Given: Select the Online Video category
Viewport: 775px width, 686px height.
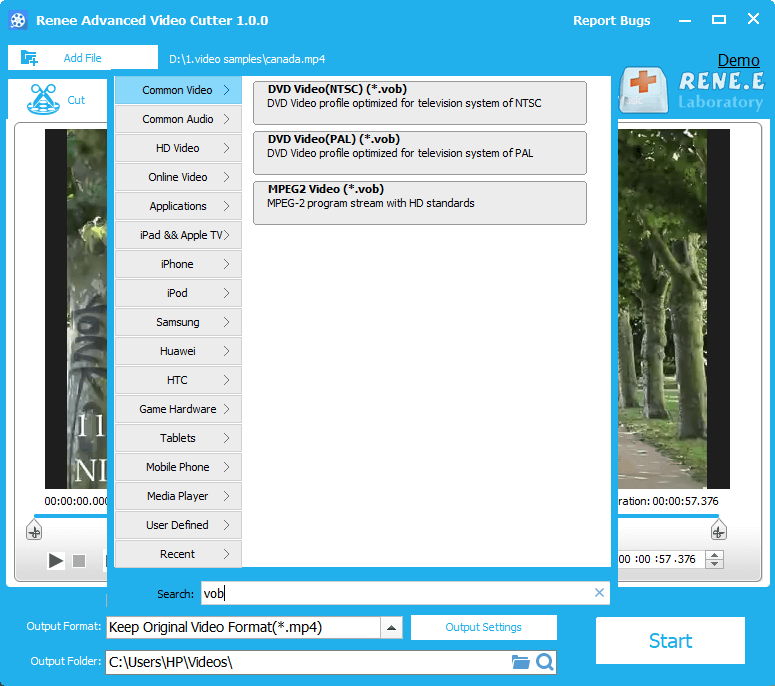Looking at the screenshot, I should pyautogui.click(x=178, y=177).
